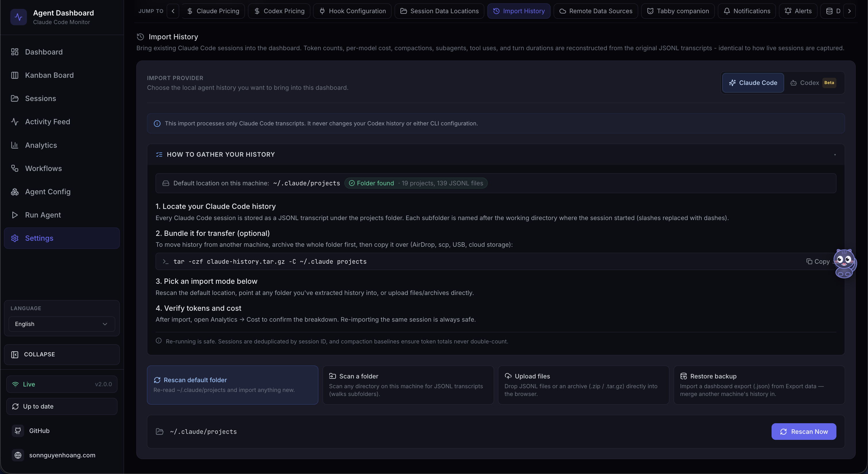Open the Language dropdown showing English
The image size is (868, 474).
(x=62, y=324)
